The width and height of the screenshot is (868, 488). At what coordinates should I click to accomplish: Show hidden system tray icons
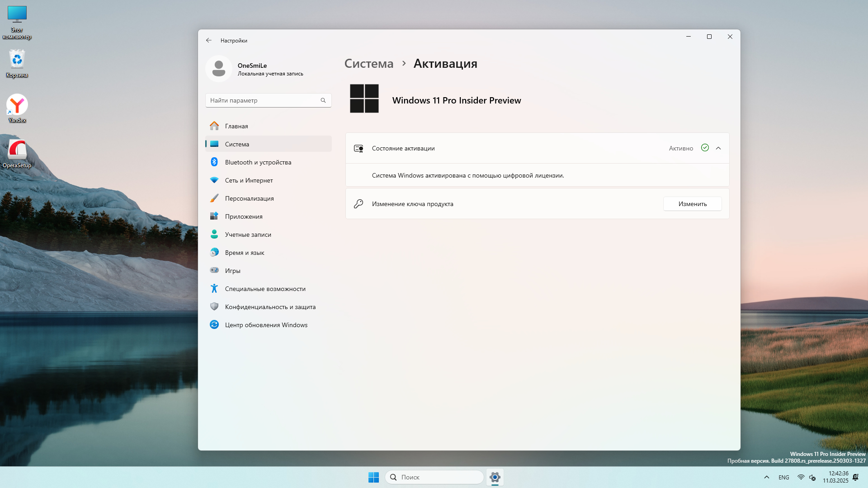766,477
